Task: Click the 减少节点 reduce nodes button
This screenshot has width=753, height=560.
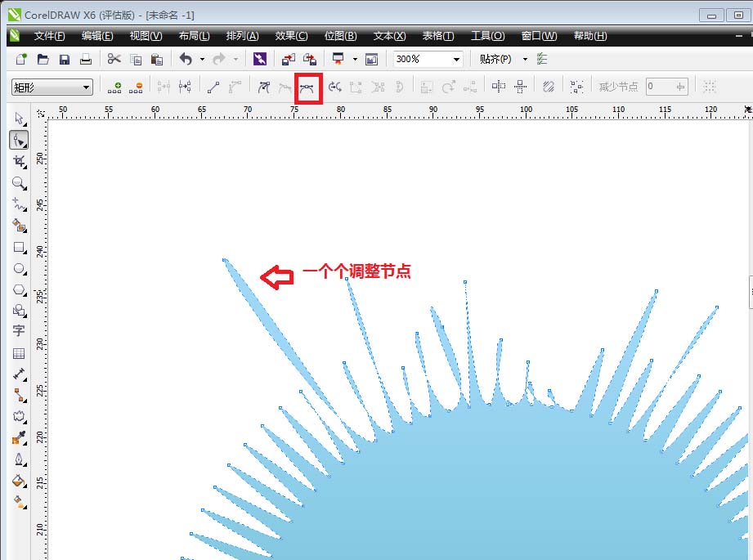Action: pyautogui.click(x=619, y=86)
